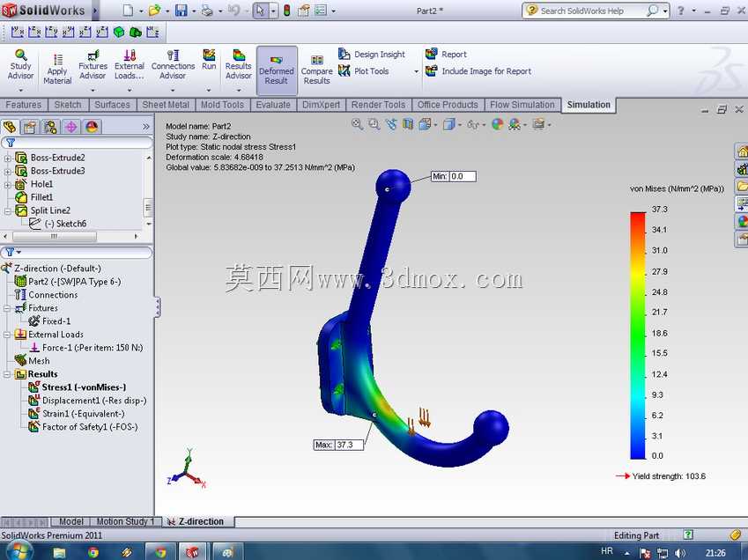Image resolution: width=748 pixels, height=560 pixels.
Task: Collapse the Results folder
Action: (7, 374)
